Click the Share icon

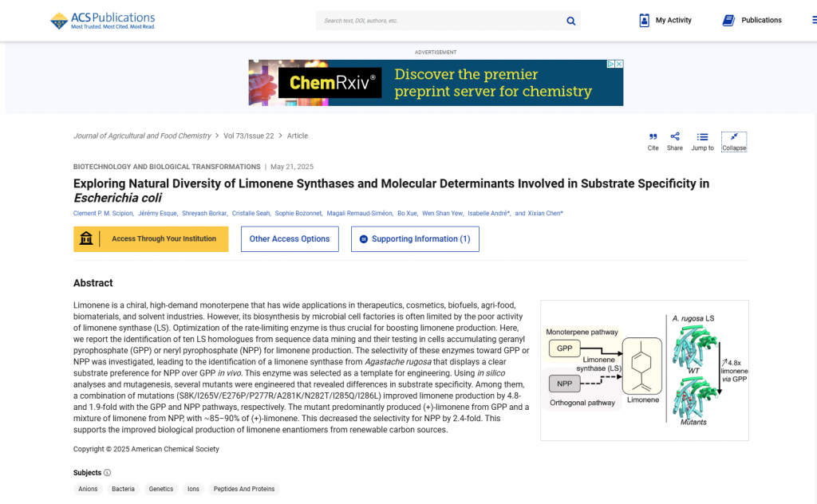pos(674,141)
